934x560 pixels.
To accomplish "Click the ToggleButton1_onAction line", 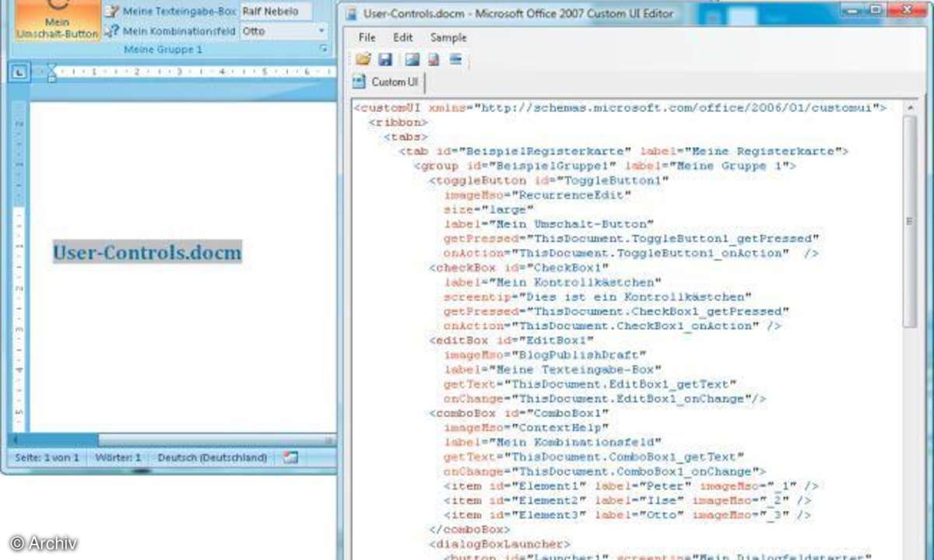I will coord(631,253).
